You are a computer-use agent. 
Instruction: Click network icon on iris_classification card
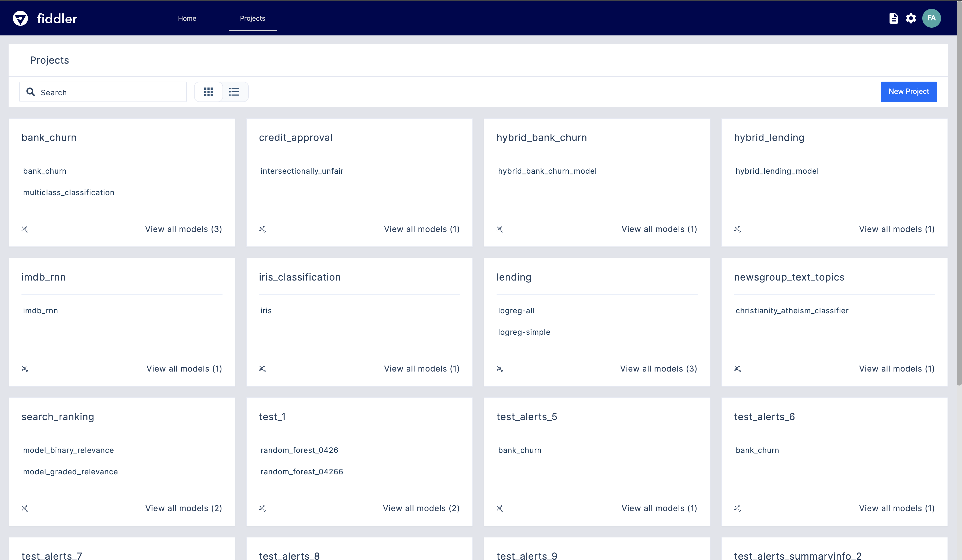(262, 369)
